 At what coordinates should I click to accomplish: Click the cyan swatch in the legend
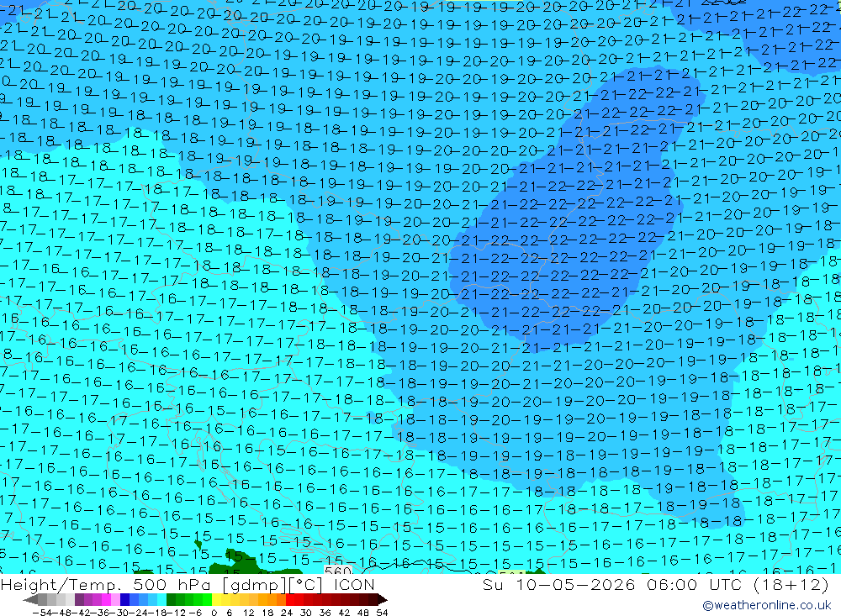(x=161, y=599)
